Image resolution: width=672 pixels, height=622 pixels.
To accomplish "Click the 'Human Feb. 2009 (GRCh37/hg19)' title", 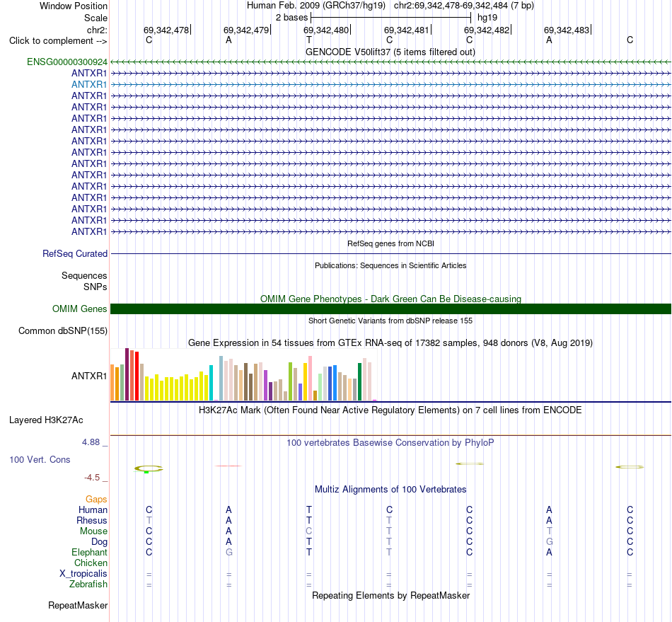I will (x=316, y=6).
